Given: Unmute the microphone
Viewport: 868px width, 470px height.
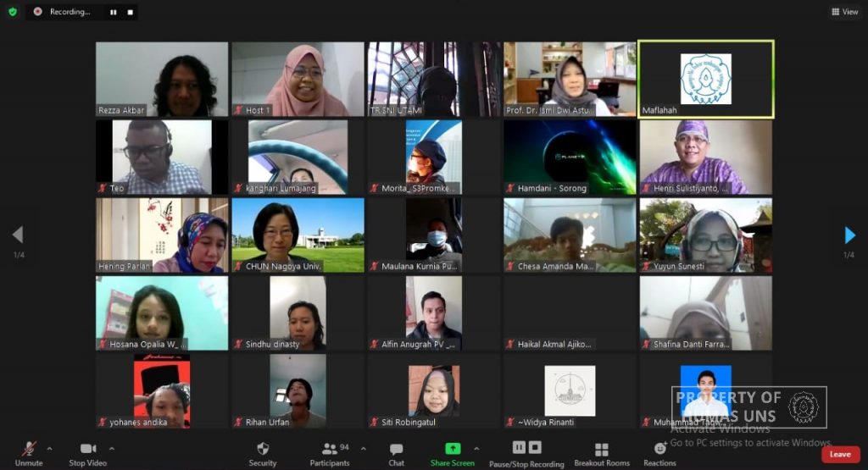Looking at the screenshot, I should pos(29,453).
